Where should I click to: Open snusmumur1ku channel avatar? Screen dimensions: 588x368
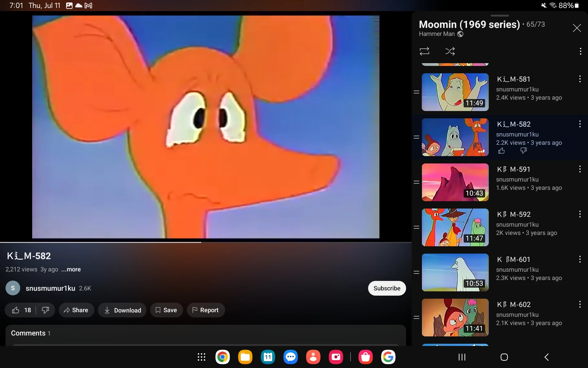click(x=13, y=288)
